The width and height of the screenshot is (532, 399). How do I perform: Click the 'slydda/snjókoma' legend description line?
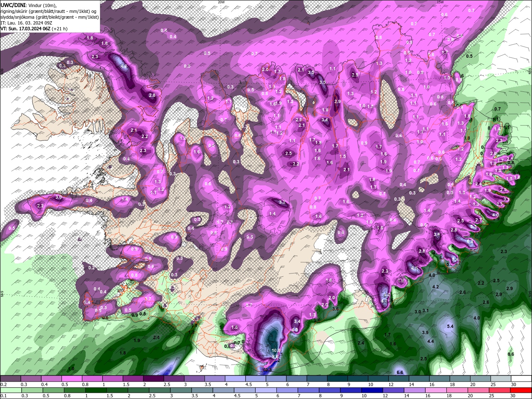coord(49,17)
